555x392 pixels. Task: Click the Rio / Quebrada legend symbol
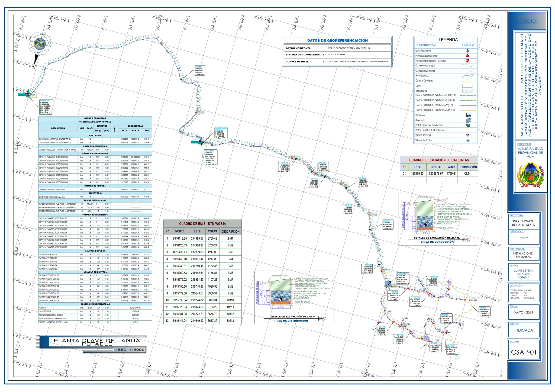468,76
